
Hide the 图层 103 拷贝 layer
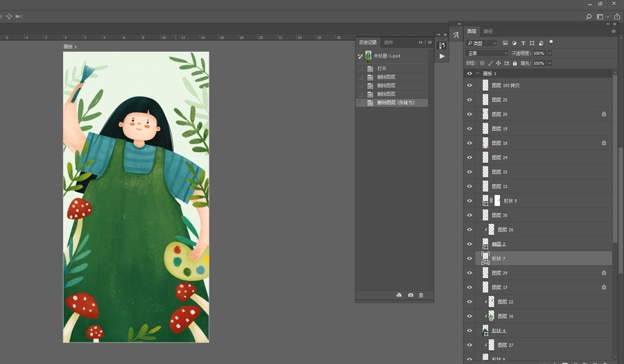point(469,85)
